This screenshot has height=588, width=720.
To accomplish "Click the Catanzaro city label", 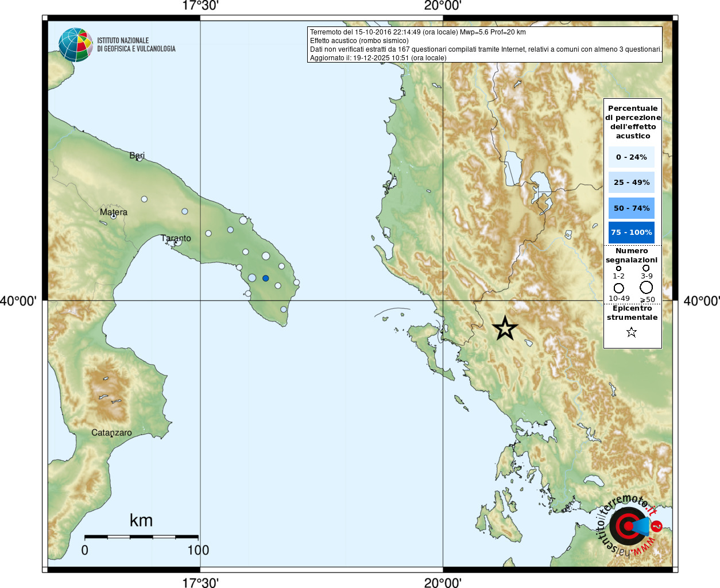I will [111, 432].
